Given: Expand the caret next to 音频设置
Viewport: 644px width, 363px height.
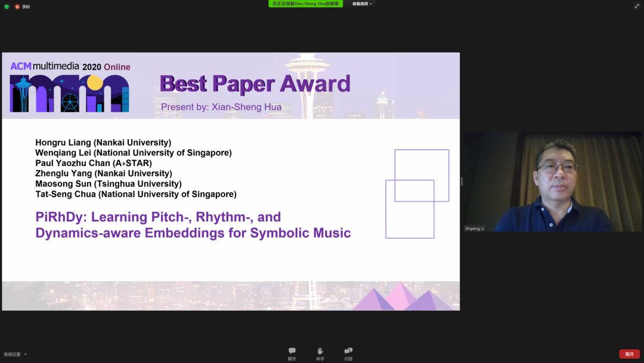Looking at the screenshot, I should pos(26,354).
